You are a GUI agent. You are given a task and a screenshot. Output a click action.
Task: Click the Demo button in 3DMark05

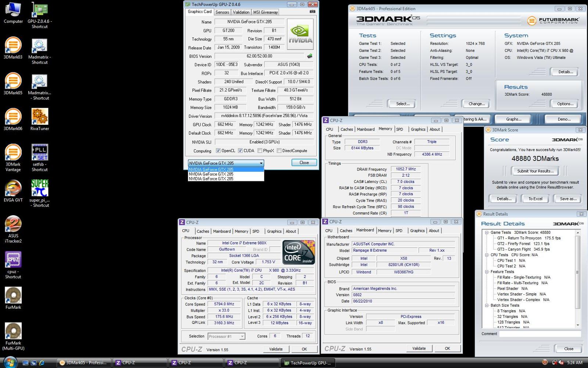point(564,119)
